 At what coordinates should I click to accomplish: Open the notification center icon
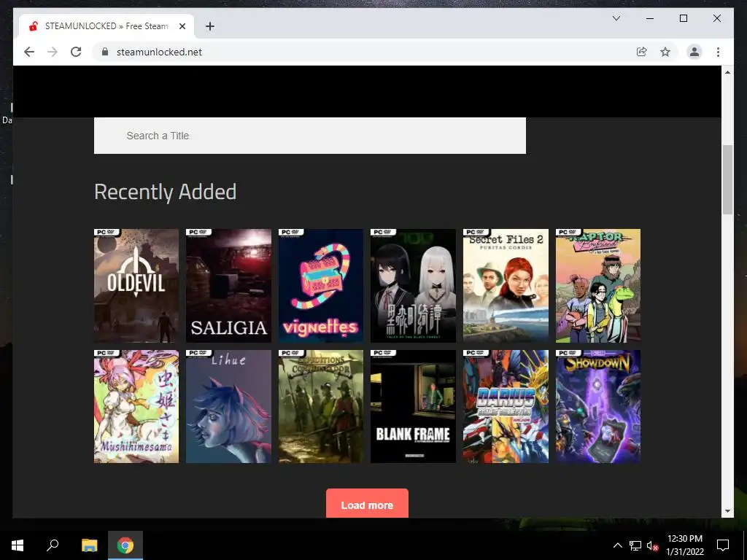(x=723, y=545)
